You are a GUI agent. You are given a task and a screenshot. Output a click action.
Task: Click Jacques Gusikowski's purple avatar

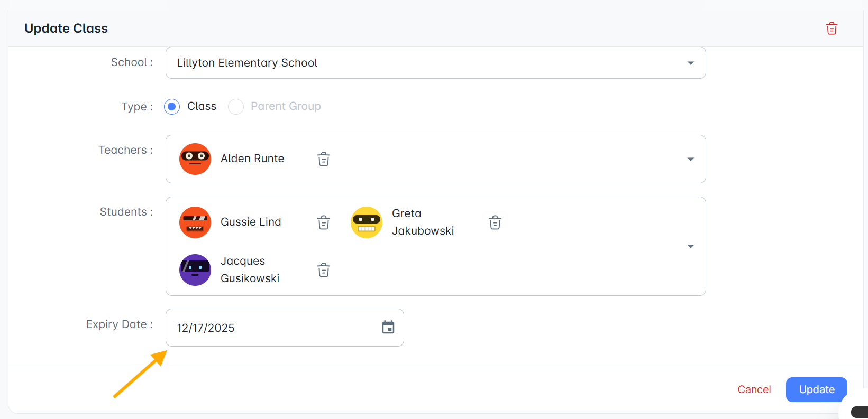click(x=195, y=270)
